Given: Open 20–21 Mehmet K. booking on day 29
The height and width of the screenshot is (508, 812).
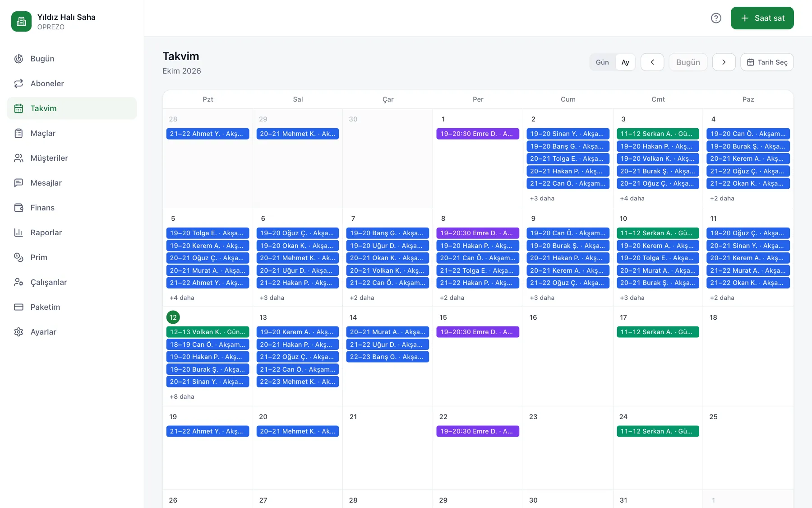Looking at the screenshot, I should tap(298, 134).
